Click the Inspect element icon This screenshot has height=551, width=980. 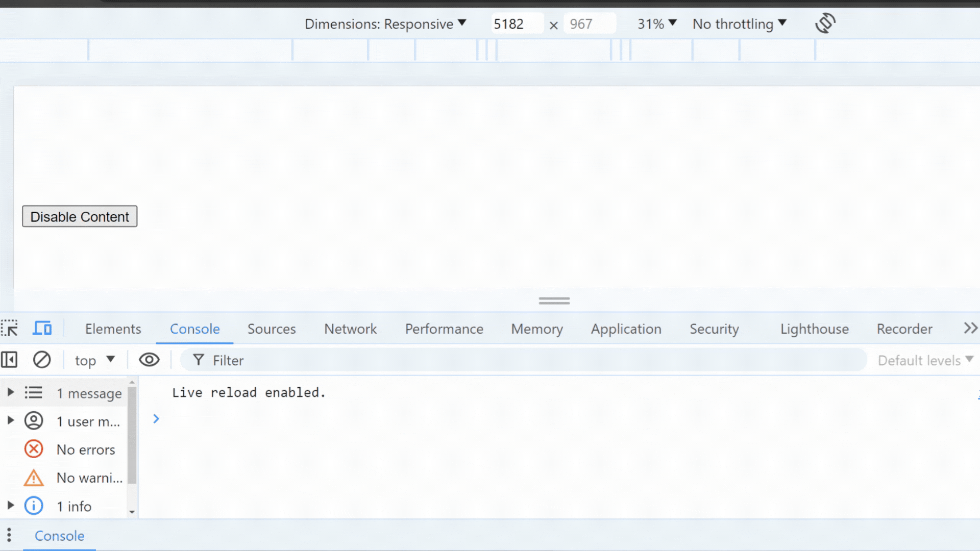click(9, 329)
